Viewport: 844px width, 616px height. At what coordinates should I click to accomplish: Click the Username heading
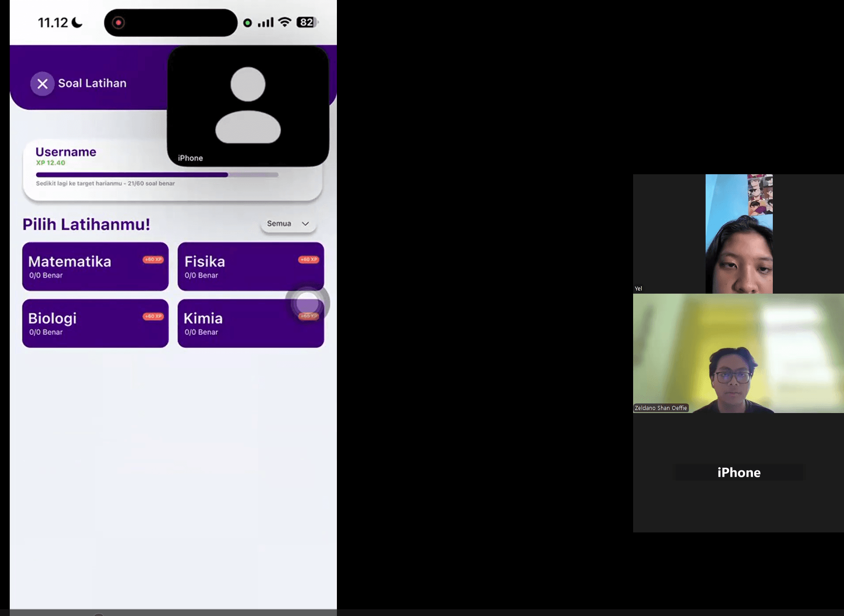66,152
